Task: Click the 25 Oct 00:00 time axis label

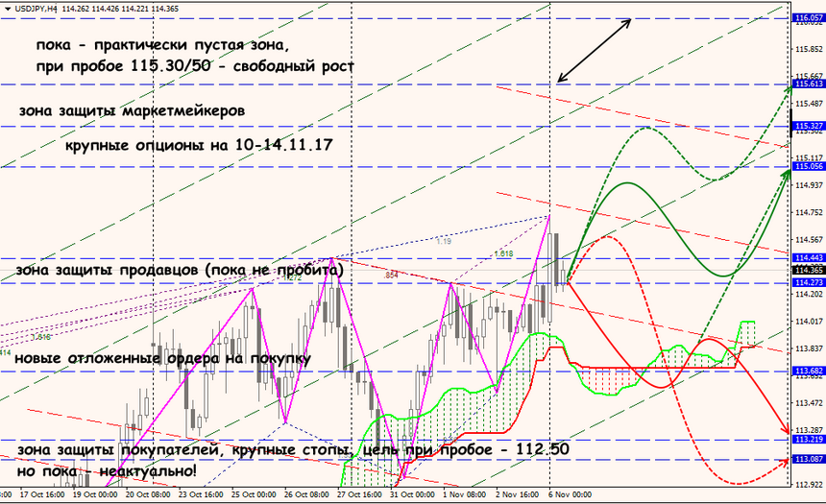Action: coord(254,495)
